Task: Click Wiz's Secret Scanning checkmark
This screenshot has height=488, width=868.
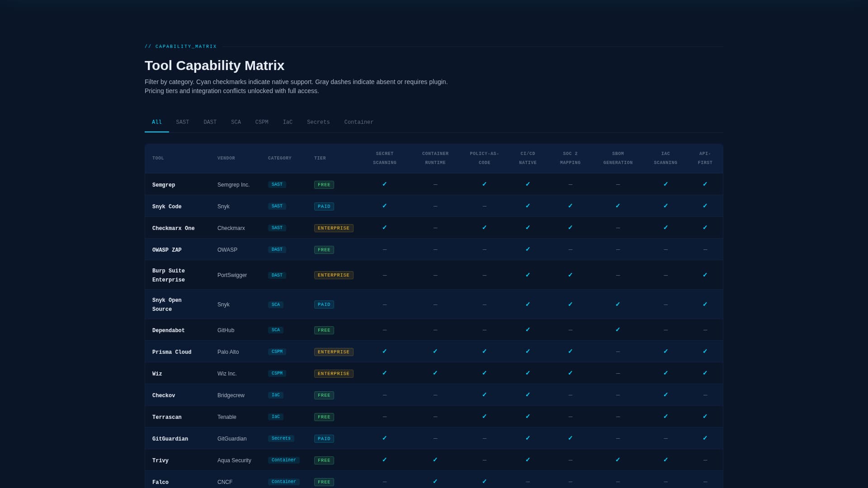Action: (385, 373)
